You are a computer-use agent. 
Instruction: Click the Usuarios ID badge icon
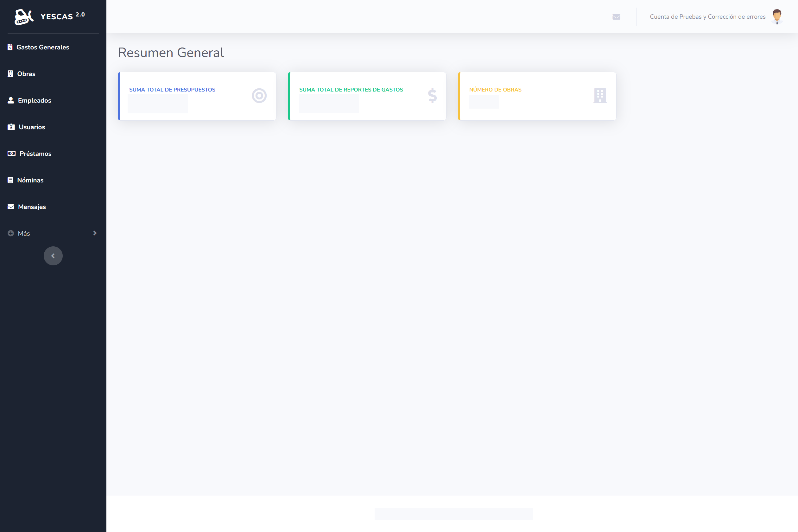11,127
